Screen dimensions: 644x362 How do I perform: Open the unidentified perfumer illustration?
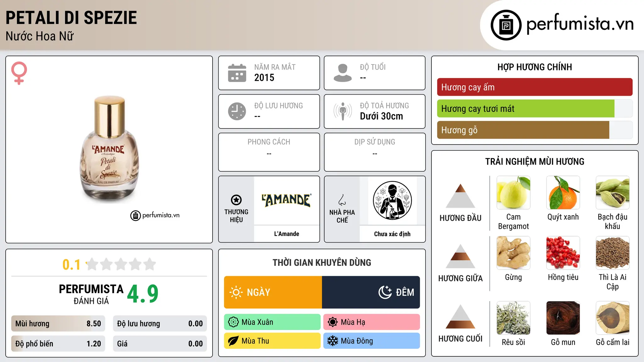click(x=392, y=200)
